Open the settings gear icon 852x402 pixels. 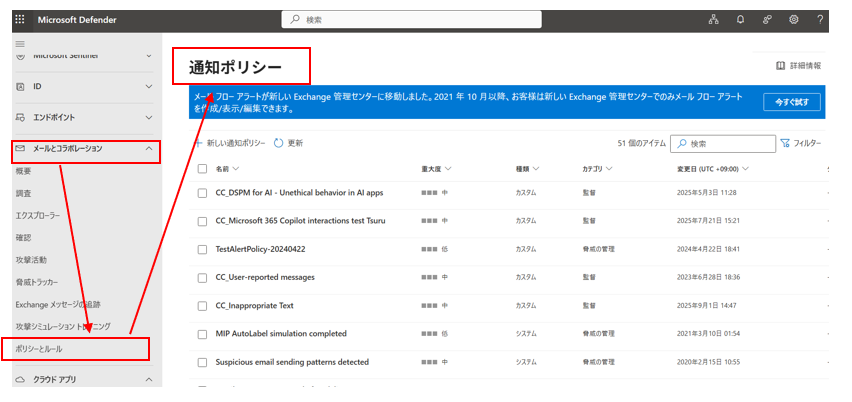793,19
